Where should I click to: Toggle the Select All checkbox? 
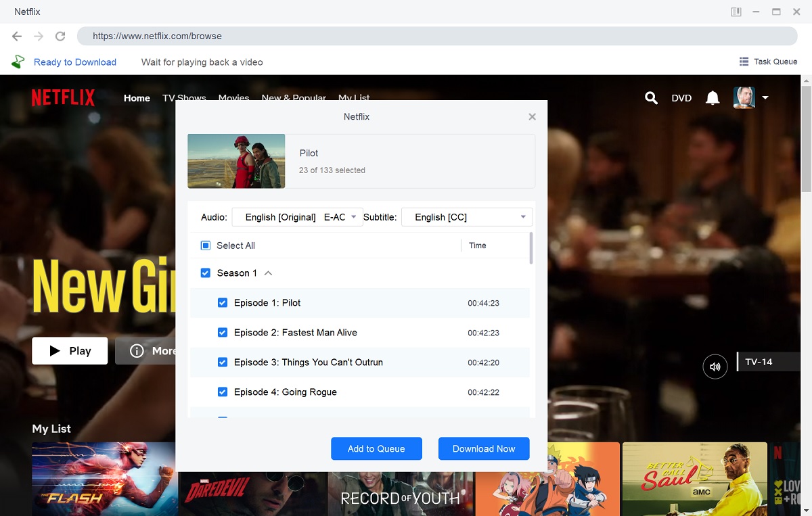pos(206,245)
